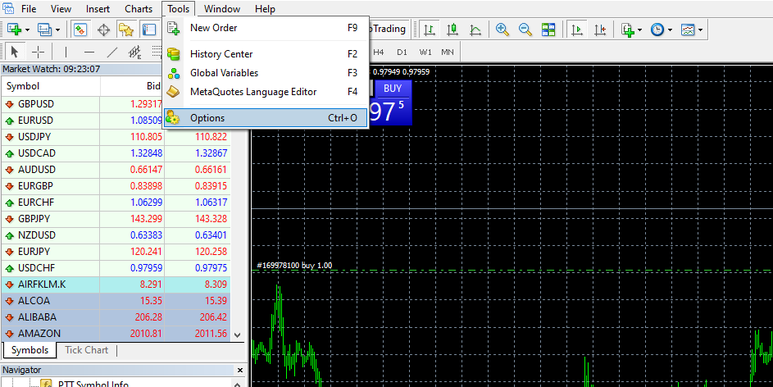Select the AIRFKLM.K symbol row
This screenshot has height=387, width=773.
(x=116, y=284)
